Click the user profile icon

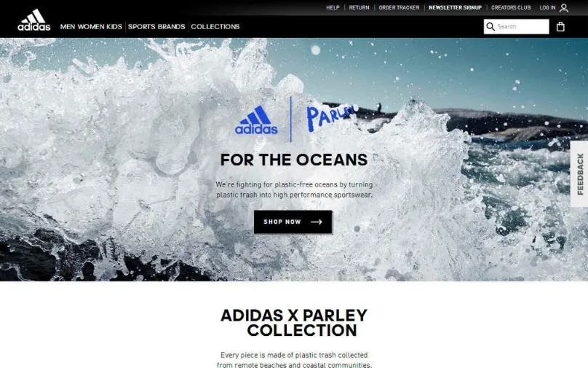(564, 7)
